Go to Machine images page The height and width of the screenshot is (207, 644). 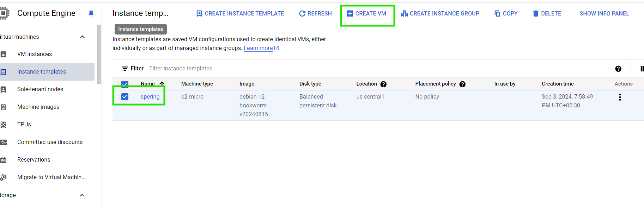click(38, 107)
